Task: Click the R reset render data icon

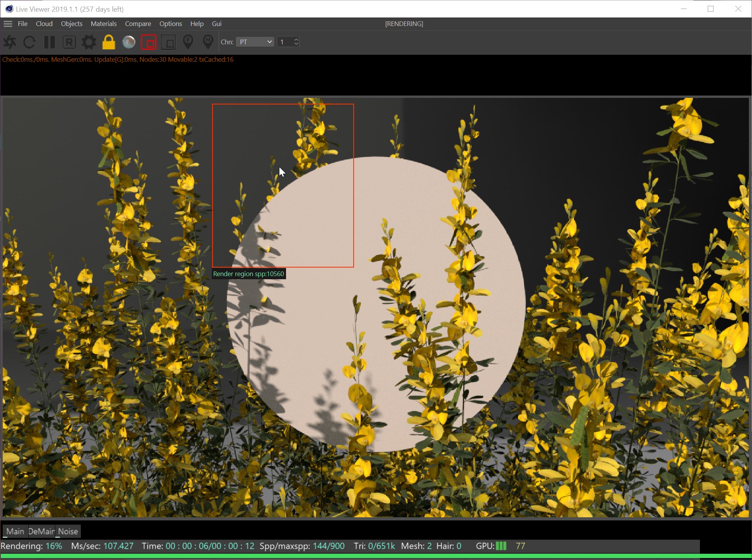Action: coord(69,42)
